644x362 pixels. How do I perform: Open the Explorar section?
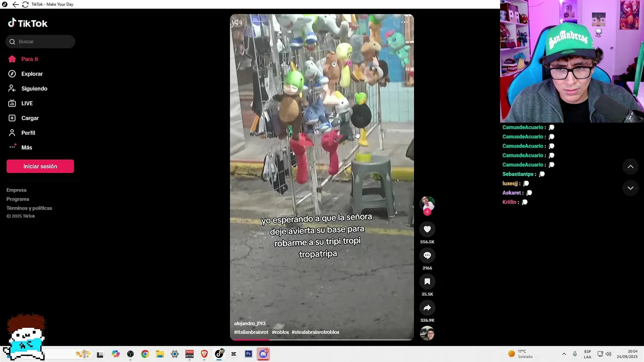(26, 74)
